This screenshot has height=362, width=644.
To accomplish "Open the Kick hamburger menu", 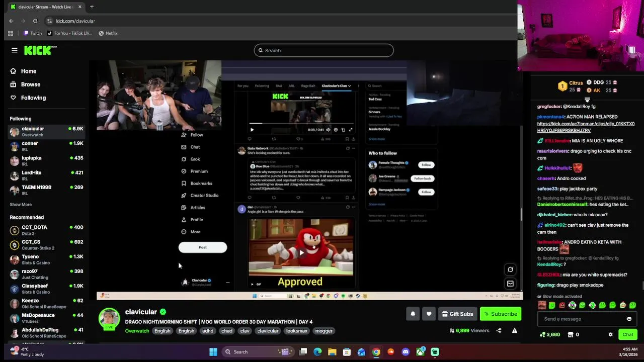I will click(15, 50).
